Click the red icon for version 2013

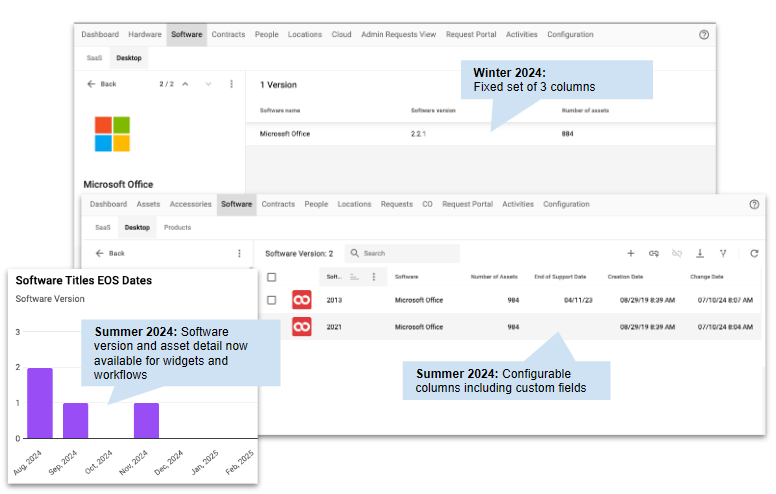point(301,300)
